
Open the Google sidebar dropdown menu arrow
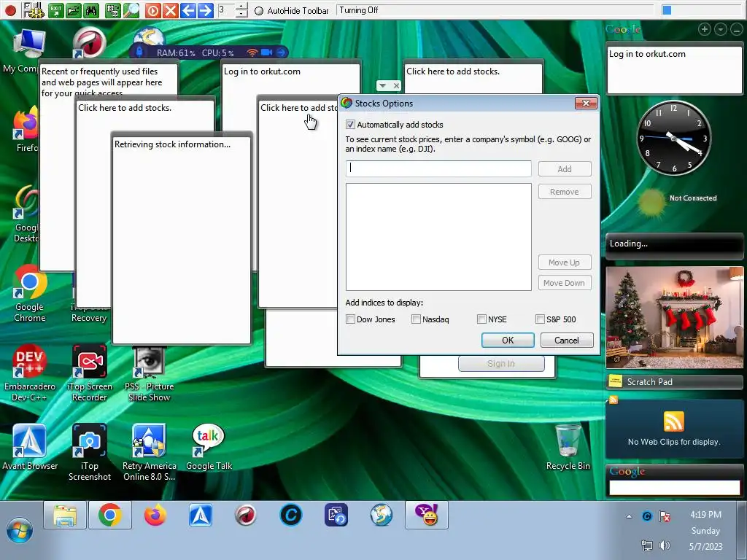coord(720,29)
